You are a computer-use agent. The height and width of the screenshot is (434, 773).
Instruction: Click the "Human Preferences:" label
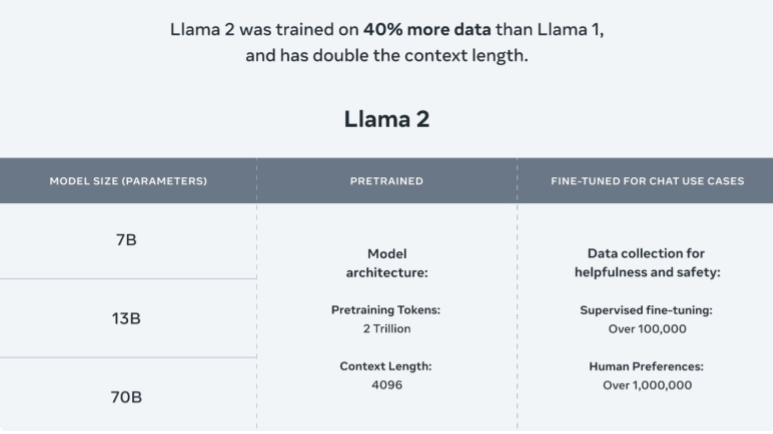(x=645, y=367)
